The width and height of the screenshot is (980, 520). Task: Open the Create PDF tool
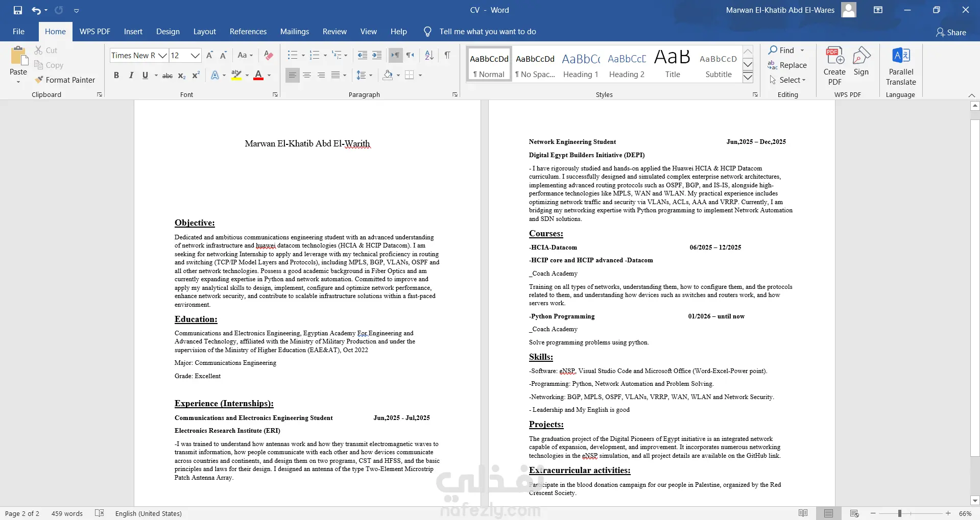(834, 66)
